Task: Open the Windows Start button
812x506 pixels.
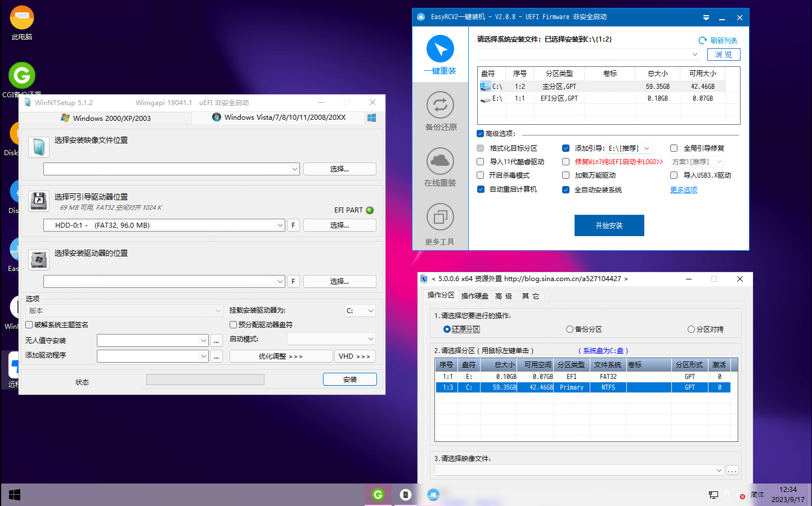Action: (x=15, y=495)
